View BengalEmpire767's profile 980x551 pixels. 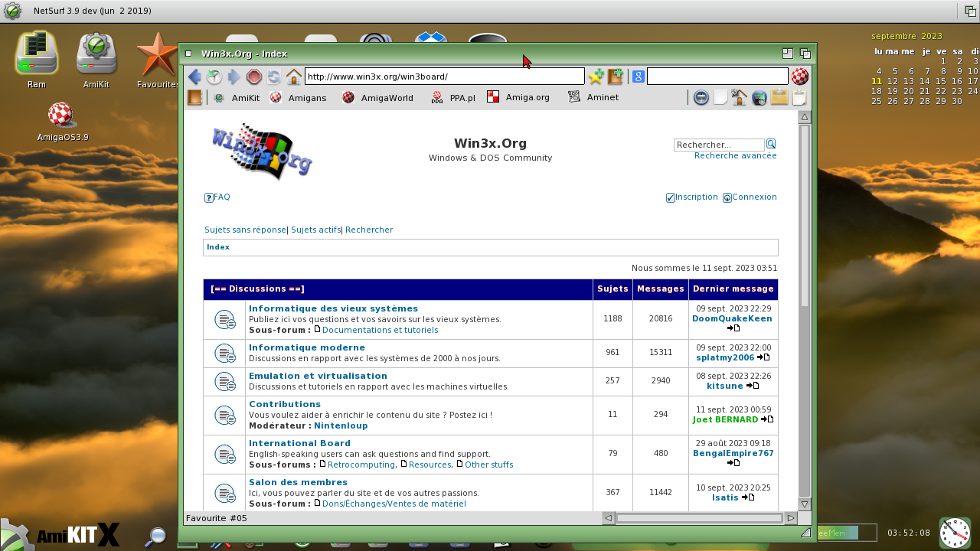pos(733,453)
